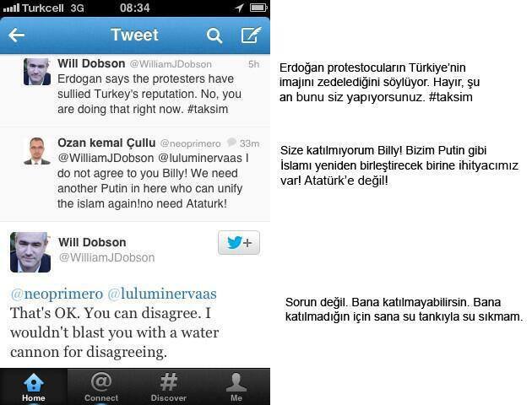Image resolution: width=532 pixels, height=405 pixels.
Task: Open the Connect tab
Action: pos(101,387)
